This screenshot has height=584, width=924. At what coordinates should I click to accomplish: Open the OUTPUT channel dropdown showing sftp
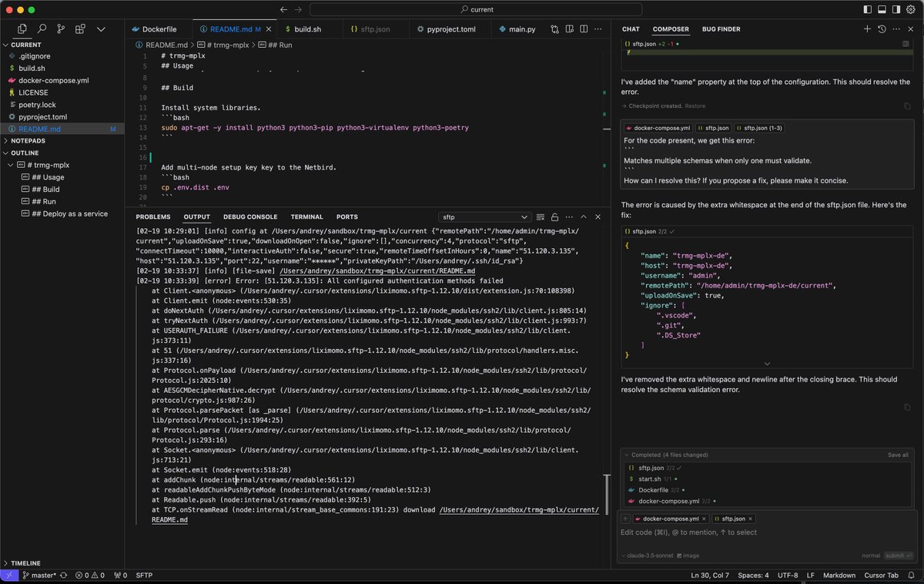click(484, 217)
